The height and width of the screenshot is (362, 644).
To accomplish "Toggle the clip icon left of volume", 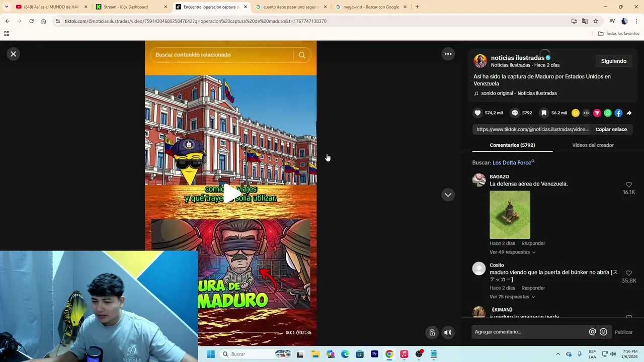I will pyautogui.click(x=432, y=332).
